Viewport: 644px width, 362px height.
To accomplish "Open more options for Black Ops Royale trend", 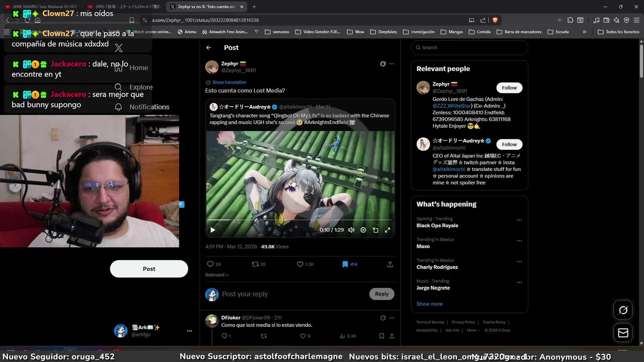I will click(519, 220).
